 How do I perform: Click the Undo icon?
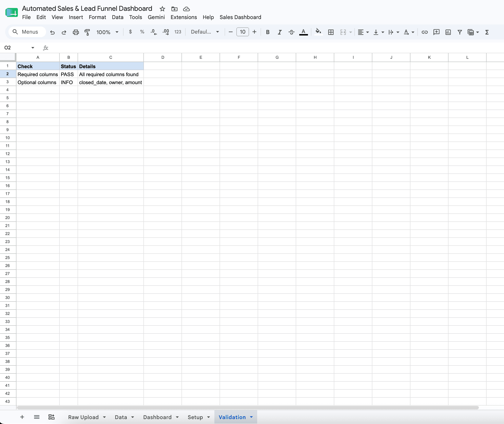(52, 32)
